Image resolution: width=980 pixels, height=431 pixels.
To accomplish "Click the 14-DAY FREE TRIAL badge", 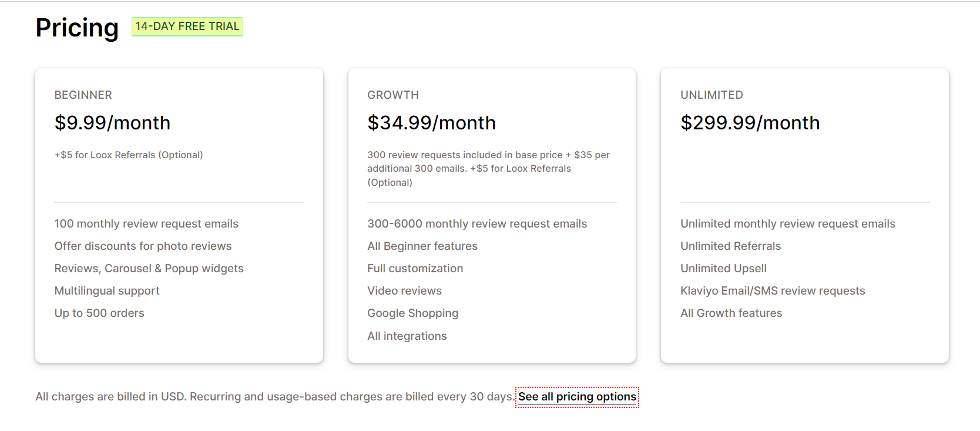I will tap(187, 26).
